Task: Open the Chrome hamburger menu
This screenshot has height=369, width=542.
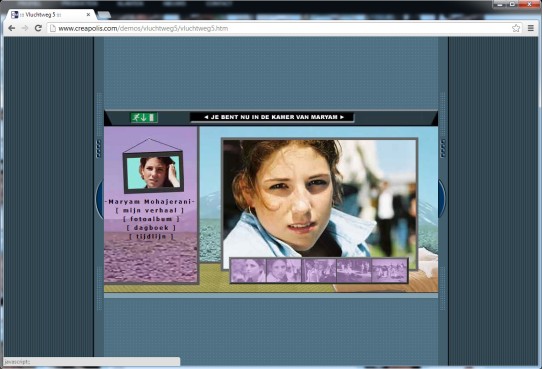Action: 531,28
